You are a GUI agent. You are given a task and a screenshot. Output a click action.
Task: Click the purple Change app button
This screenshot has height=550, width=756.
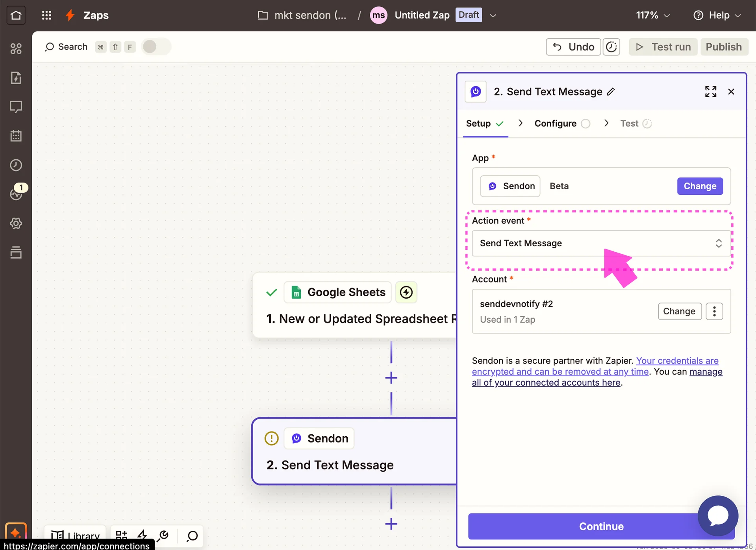pyautogui.click(x=700, y=186)
